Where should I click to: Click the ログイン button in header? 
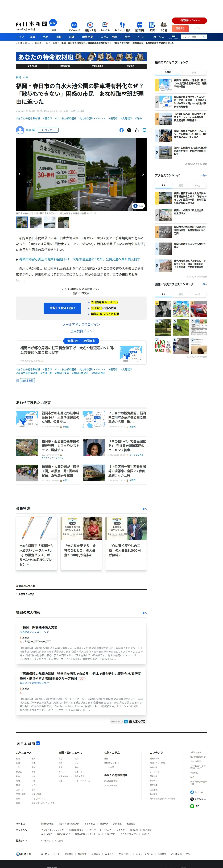click(x=198, y=29)
